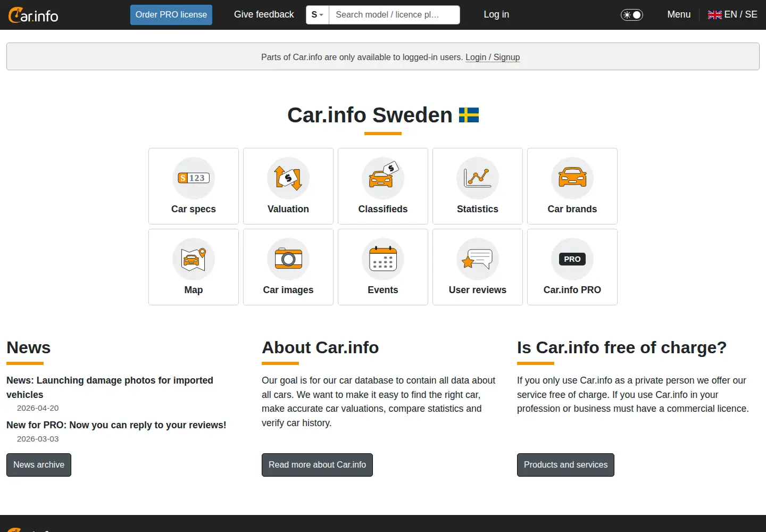This screenshot has width=766, height=532.
Task: Click the date 2026-04-20
Action: pos(38,408)
